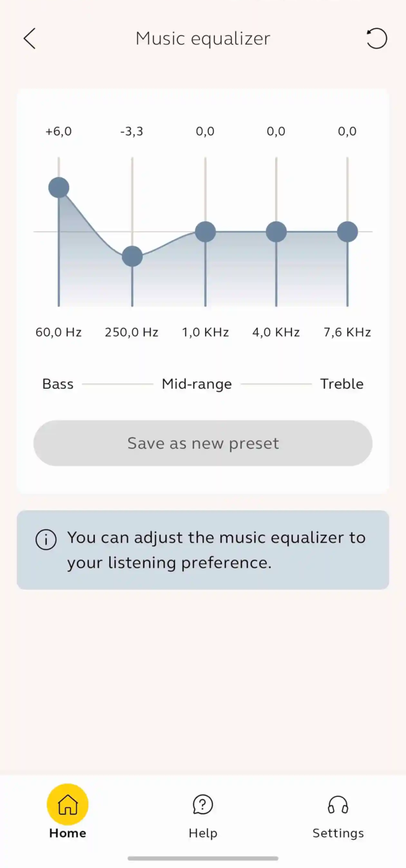Click the -3,3 gain value

click(x=132, y=132)
